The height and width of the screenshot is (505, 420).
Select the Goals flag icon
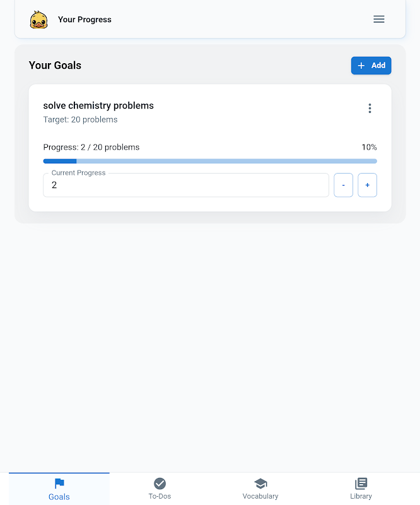click(x=59, y=484)
